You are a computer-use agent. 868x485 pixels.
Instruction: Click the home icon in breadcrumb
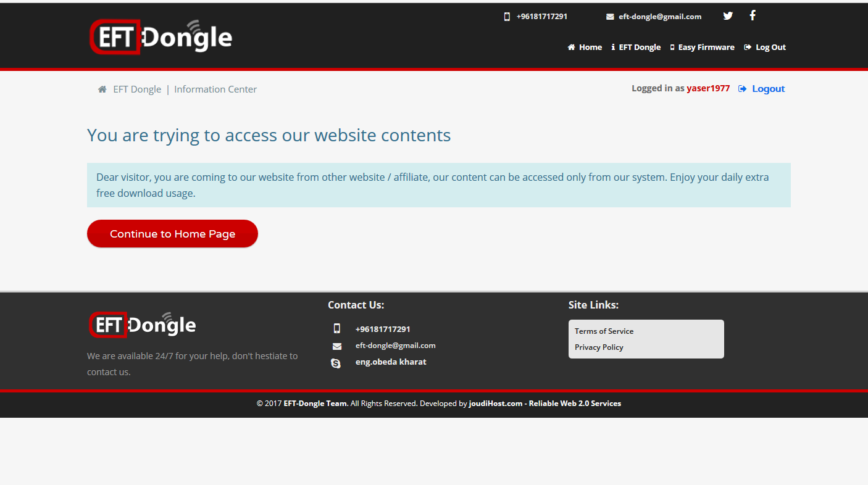pos(102,89)
